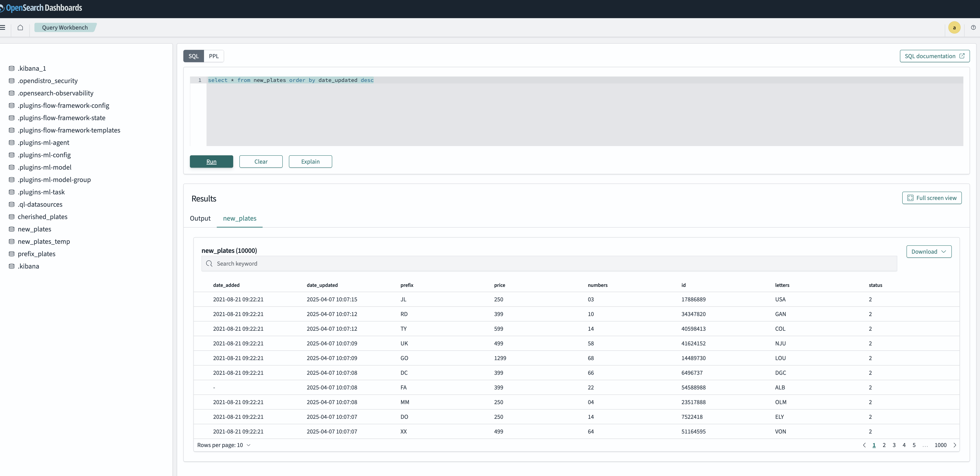The height and width of the screenshot is (476, 980).
Task: Click database icon next to cherished_plates
Action: [12, 217]
